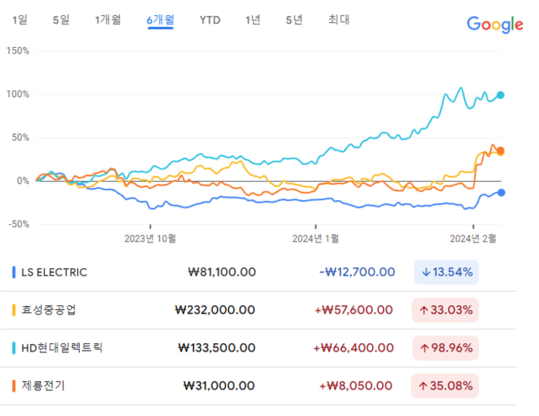The image size is (539, 416).
Task: Click the orange endpoint dot on chart
Action: pos(500,151)
